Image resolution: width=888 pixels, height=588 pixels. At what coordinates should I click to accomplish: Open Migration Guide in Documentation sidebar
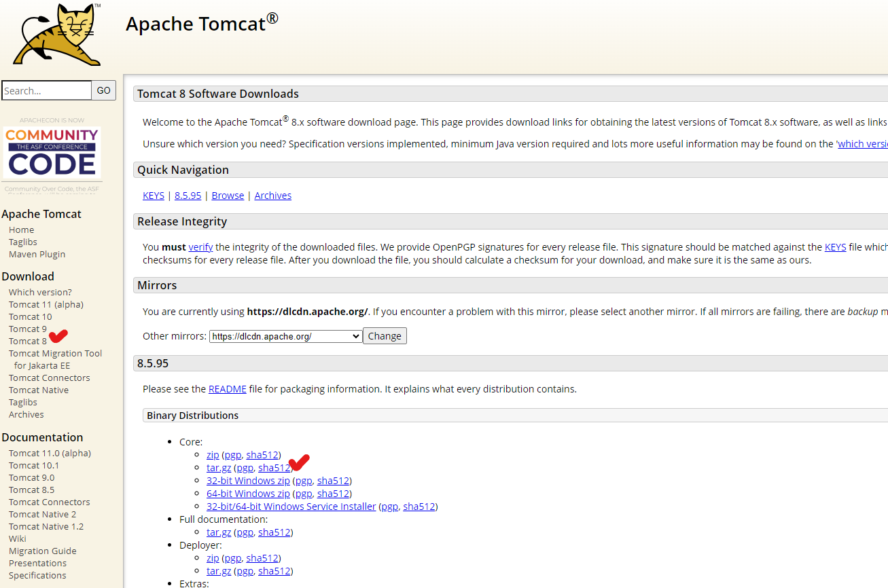point(42,551)
